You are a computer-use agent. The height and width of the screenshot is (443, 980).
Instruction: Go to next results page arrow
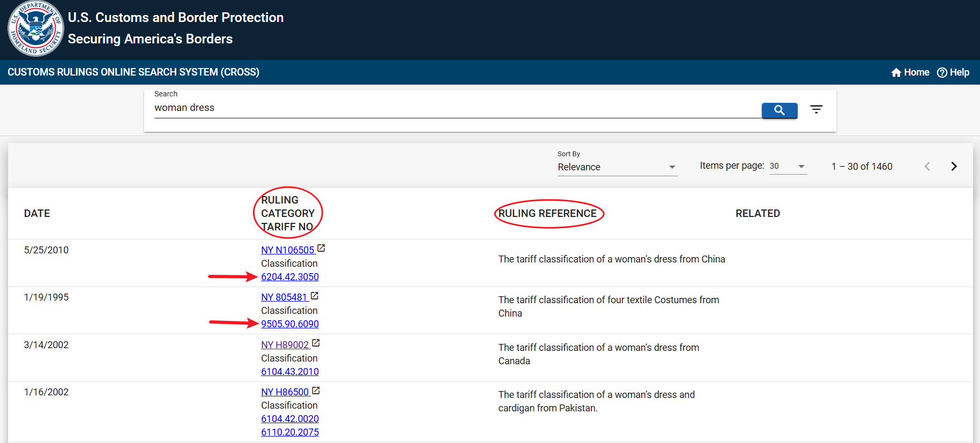click(x=953, y=166)
